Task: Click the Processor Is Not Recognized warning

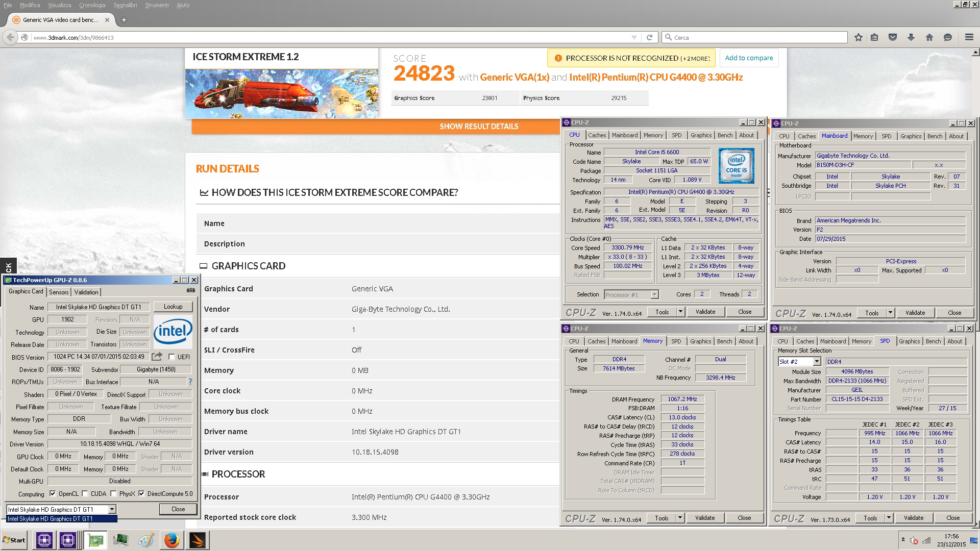Action: click(631, 58)
